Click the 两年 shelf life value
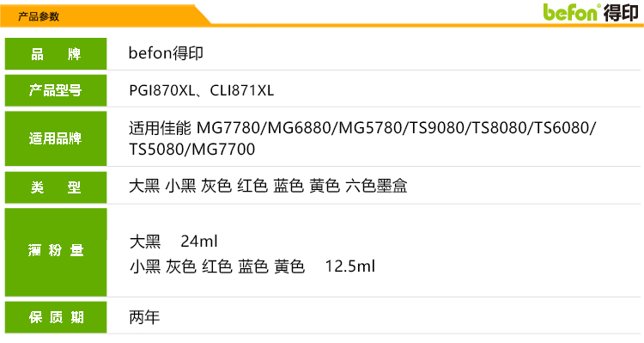 pos(144,317)
